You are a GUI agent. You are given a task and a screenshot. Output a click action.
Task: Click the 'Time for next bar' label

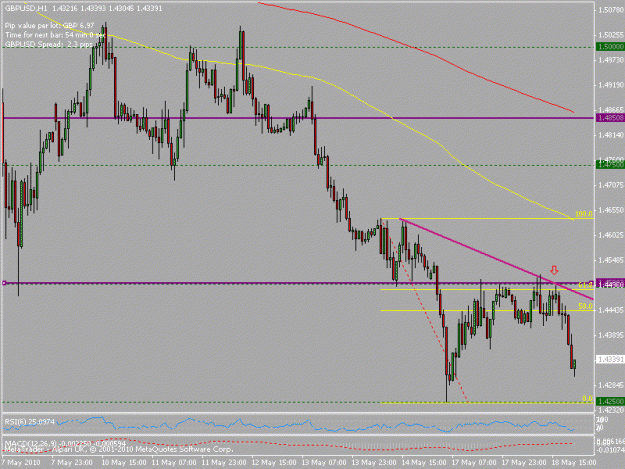pos(55,35)
